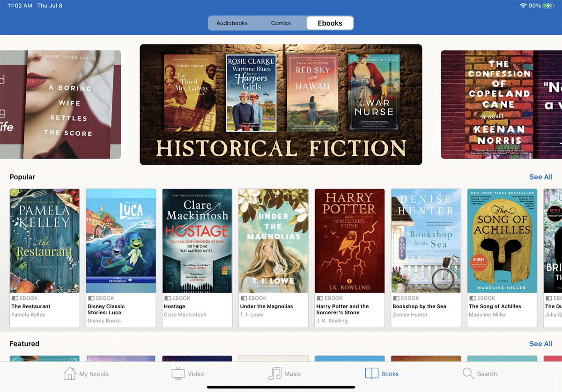
Task: Open The Confession of Copeland Cane banner
Action: point(502,104)
